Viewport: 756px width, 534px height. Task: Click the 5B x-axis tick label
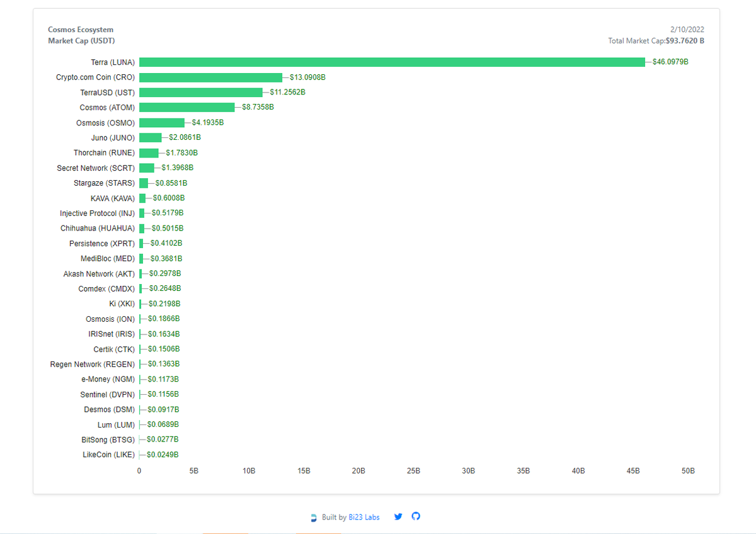pos(194,471)
